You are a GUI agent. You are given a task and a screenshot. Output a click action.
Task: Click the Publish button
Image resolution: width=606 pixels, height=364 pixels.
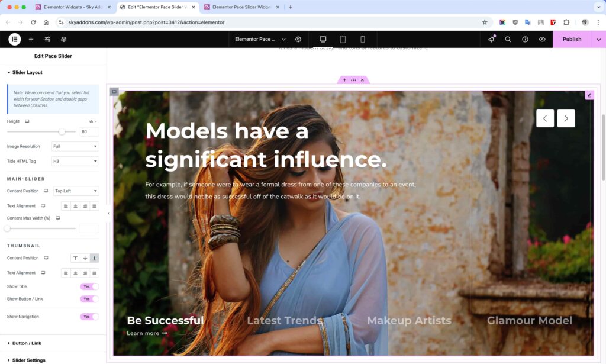(572, 40)
